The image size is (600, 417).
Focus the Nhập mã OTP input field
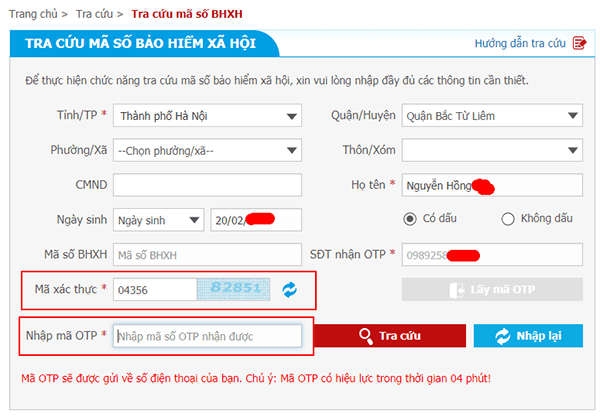(x=207, y=336)
